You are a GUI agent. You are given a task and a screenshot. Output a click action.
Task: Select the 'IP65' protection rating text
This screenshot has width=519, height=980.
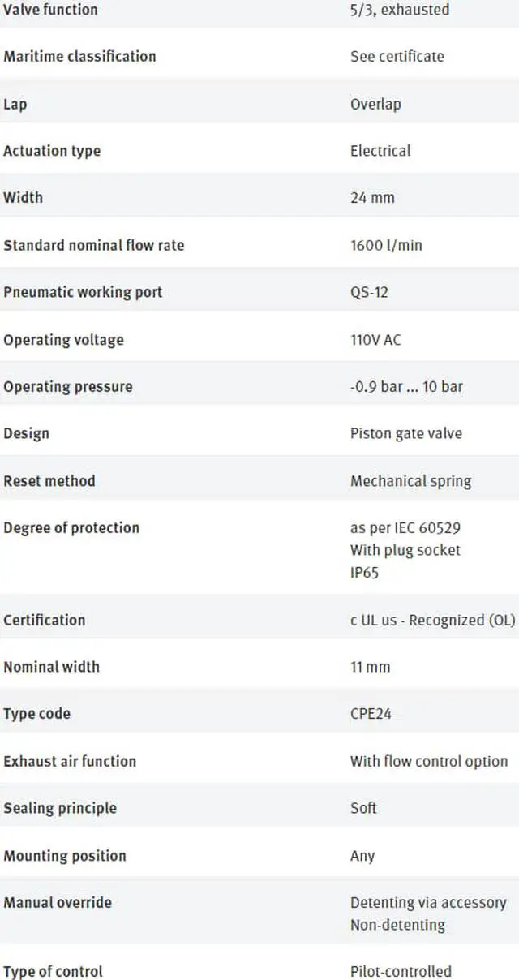coord(364,572)
